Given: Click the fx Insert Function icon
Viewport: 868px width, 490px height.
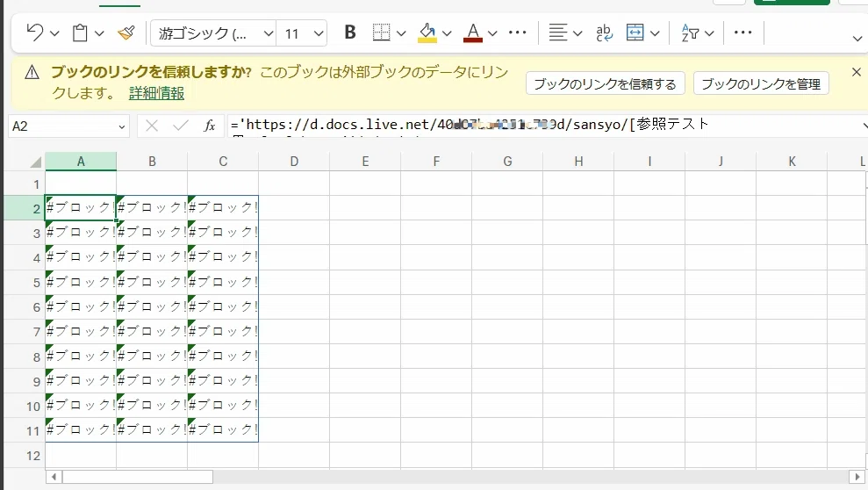Looking at the screenshot, I should click(209, 126).
